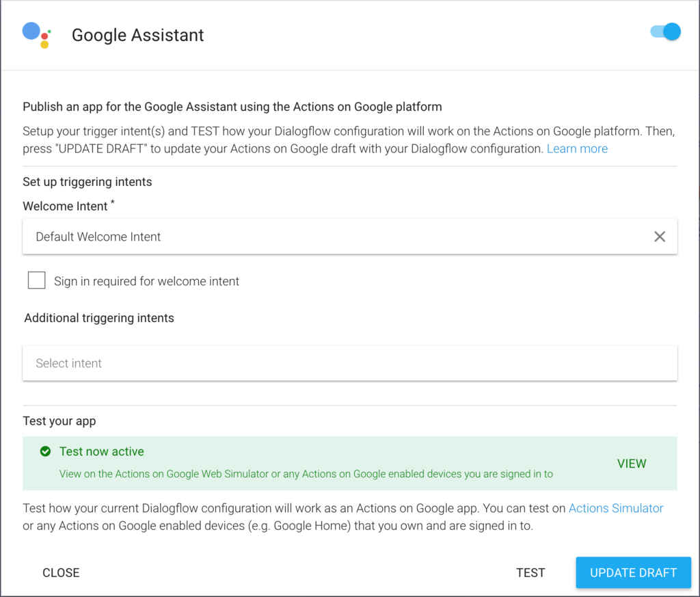
Task: Click the Additional triggering intents label
Action: [99, 318]
